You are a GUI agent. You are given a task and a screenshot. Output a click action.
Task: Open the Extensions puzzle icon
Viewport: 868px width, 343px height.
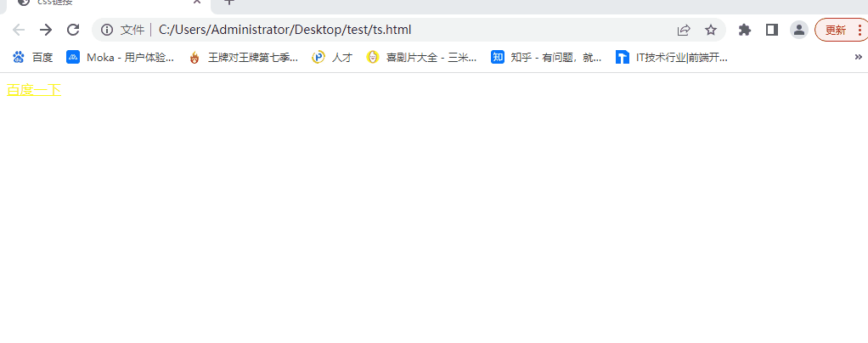point(745,30)
